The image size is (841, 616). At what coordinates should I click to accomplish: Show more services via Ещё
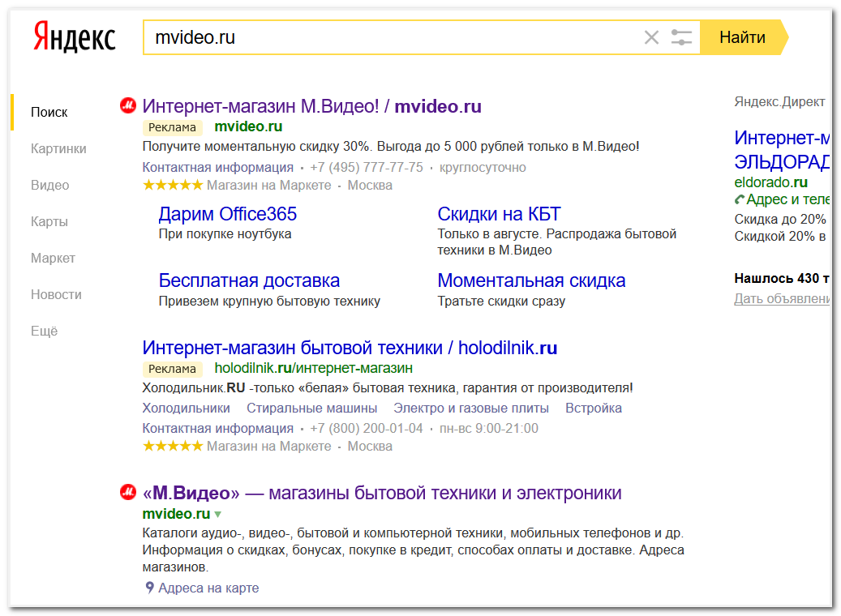(44, 331)
